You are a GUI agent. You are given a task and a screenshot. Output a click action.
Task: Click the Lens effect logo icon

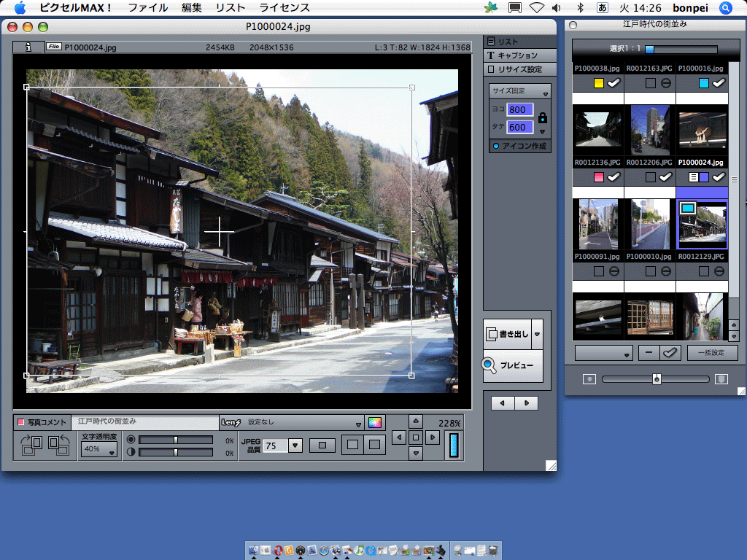point(231,422)
